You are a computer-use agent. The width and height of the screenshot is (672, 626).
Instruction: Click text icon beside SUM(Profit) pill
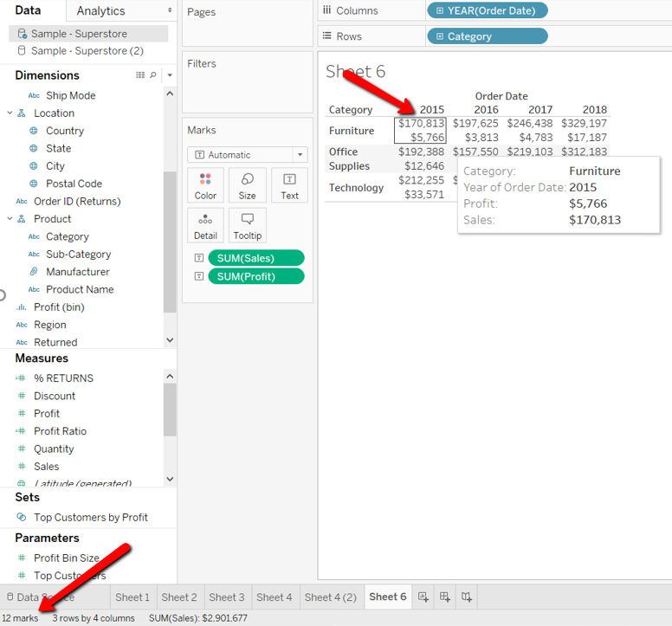click(x=199, y=276)
